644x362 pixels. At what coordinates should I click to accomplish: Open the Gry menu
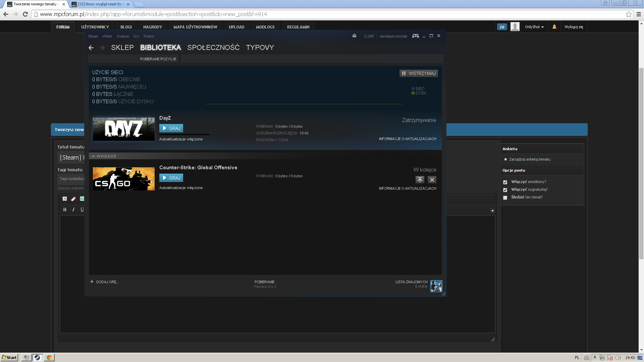136,36
